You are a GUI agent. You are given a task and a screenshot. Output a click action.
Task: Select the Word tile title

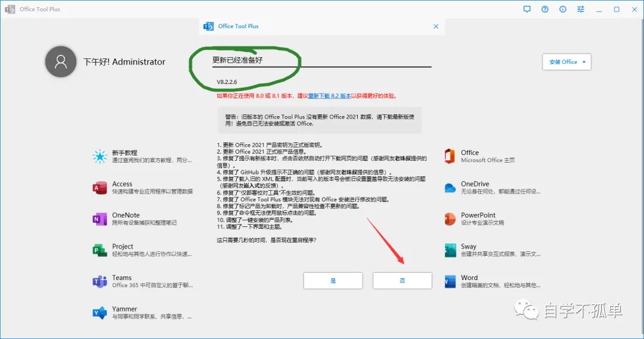coord(469,278)
